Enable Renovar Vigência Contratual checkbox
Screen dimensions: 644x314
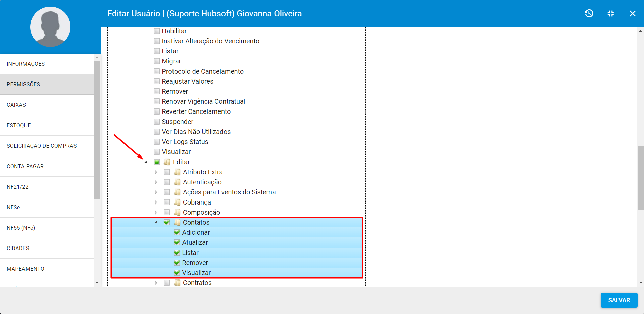pyautogui.click(x=157, y=101)
